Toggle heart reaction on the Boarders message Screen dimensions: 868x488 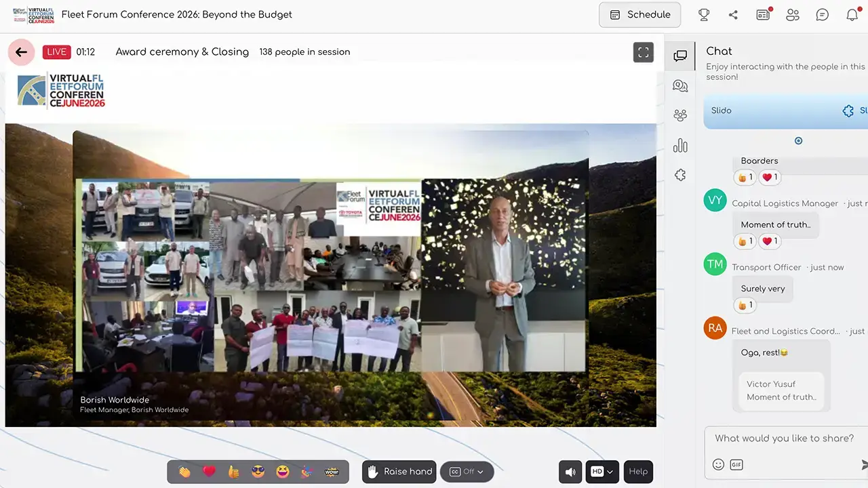tap(771, 178)
